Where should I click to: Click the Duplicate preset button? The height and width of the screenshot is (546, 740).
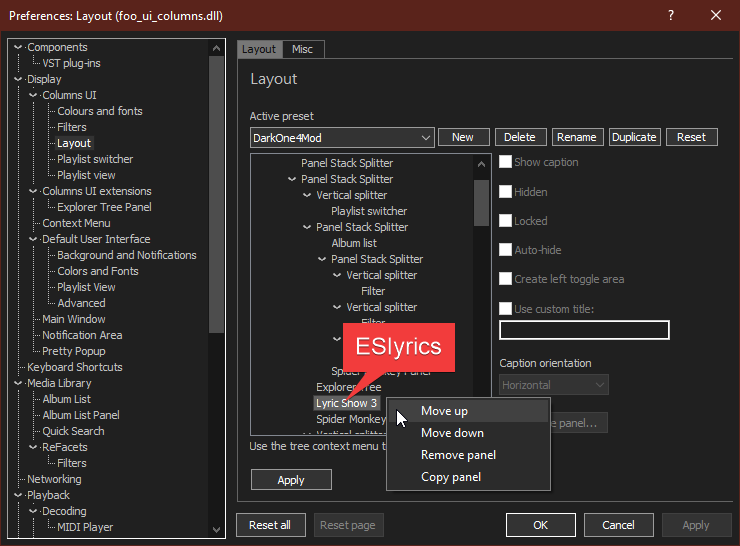point(633,137)
